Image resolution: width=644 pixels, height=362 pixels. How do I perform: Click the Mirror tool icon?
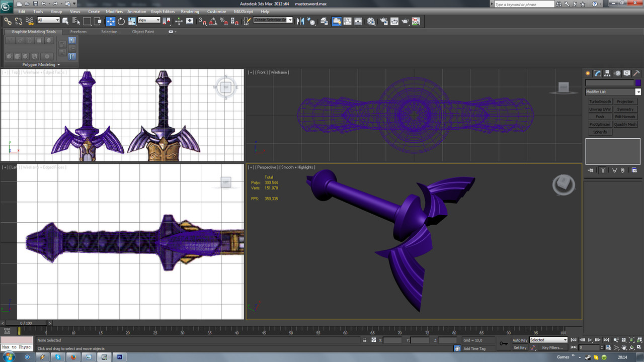(300, 21)
